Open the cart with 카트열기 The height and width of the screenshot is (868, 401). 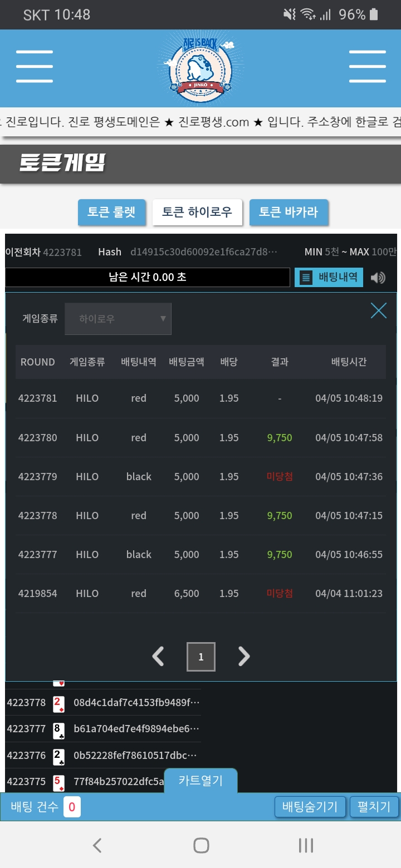(200, 781)
